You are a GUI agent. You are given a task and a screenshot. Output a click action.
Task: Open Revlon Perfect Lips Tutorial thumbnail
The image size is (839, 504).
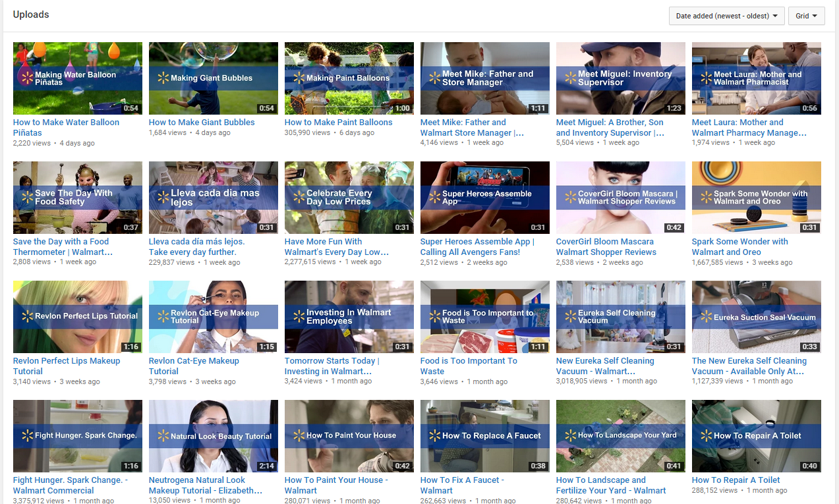[78, 317]
